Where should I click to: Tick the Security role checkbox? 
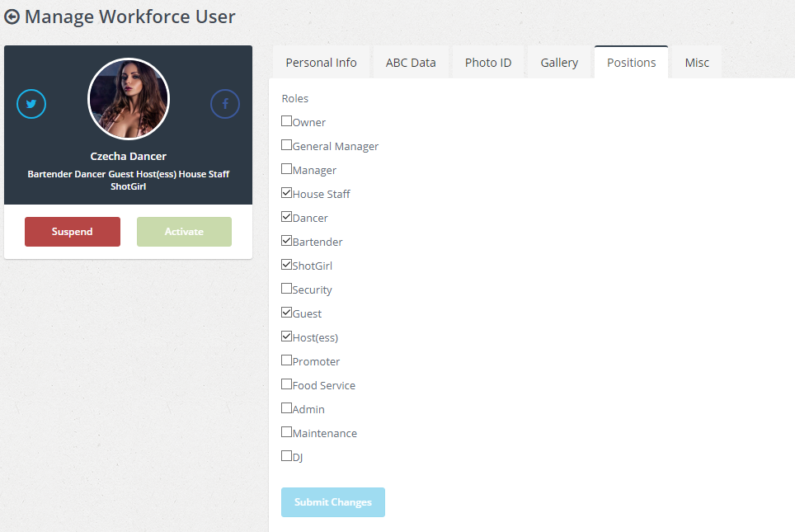coord(286,289)
